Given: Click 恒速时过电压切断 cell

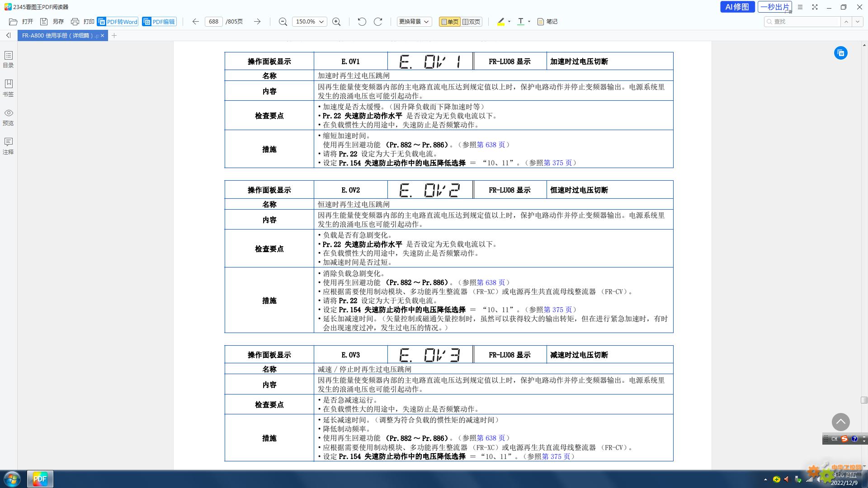Looking at the screenshot, I should 609,190.
